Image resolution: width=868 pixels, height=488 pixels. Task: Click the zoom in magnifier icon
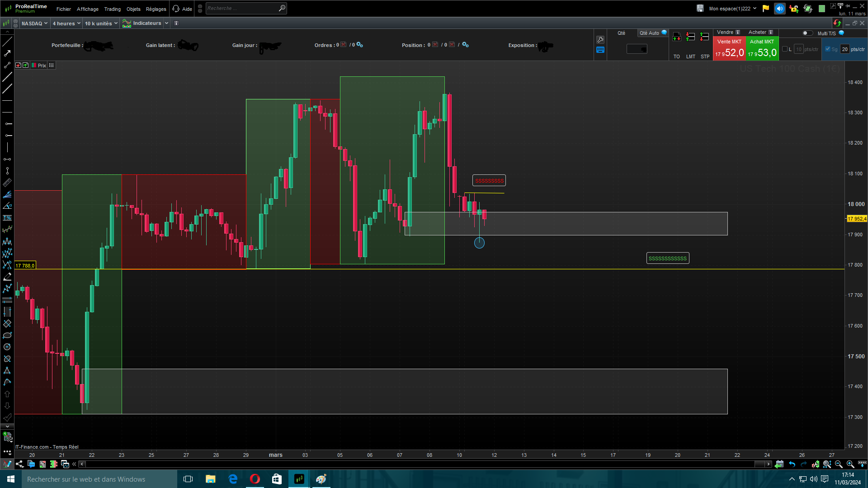tap(850, 464)
